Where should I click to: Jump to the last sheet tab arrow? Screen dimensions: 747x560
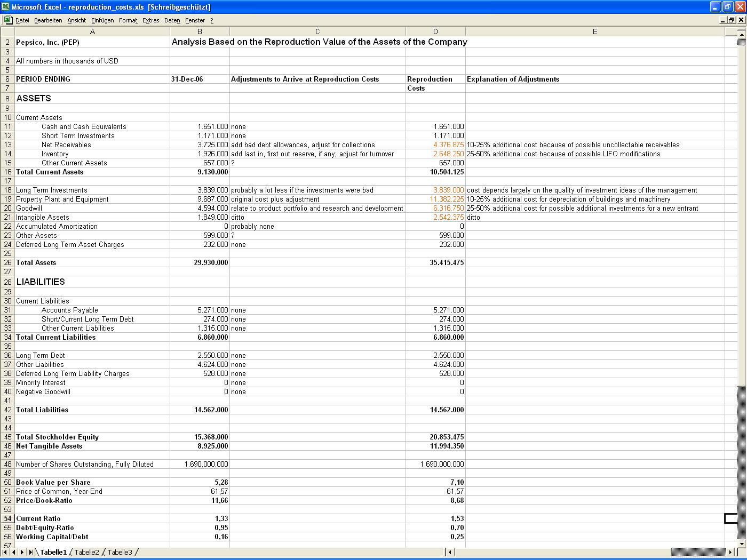click(x=31, y=552)
